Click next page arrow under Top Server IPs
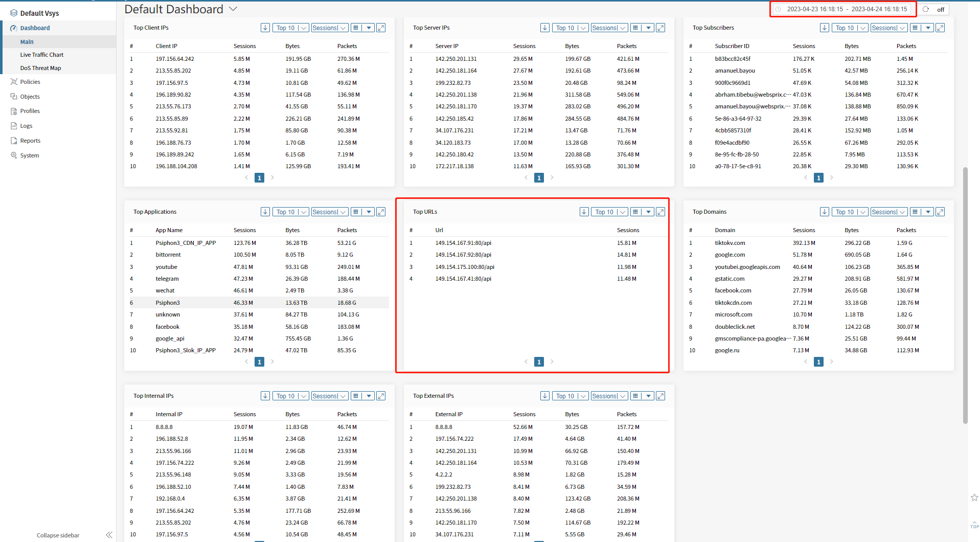 point(552,177)
